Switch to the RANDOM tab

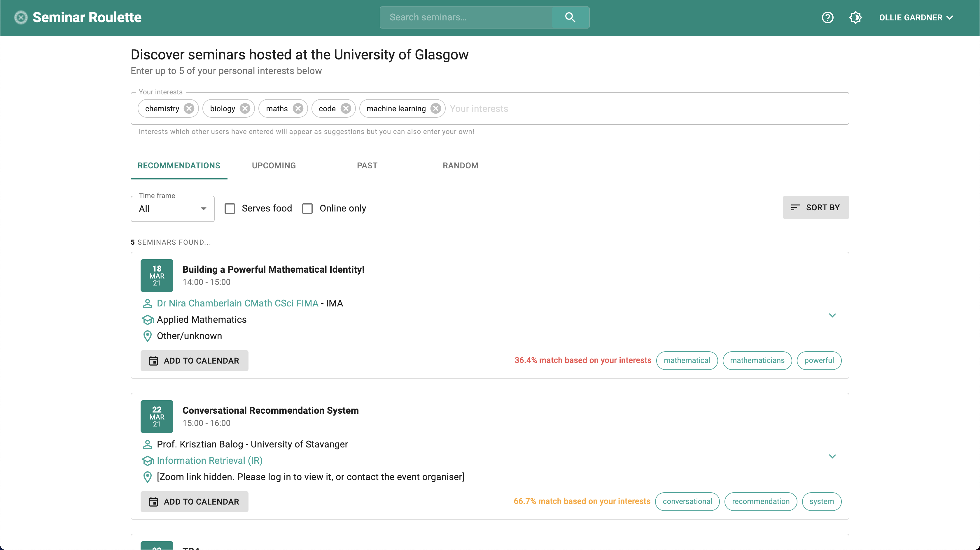tap(460, 165)
